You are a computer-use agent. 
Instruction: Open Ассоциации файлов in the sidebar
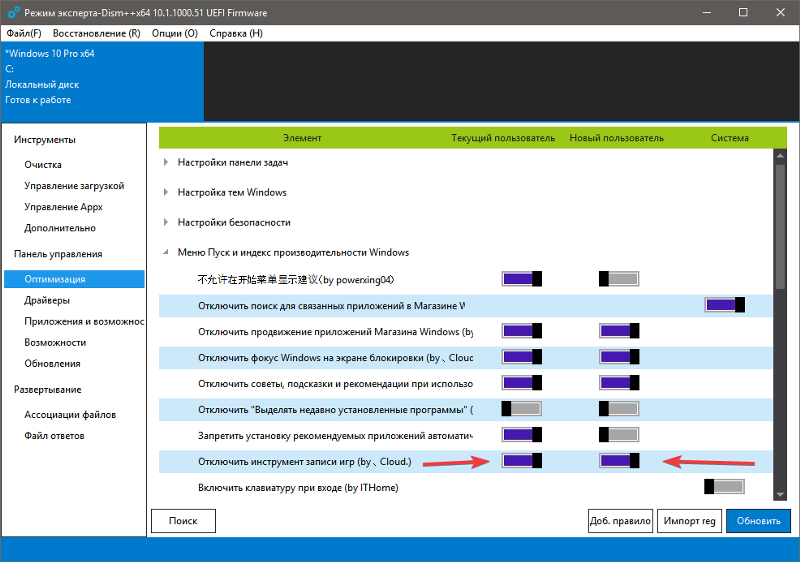pyautogui.click(x=70, y=415)
